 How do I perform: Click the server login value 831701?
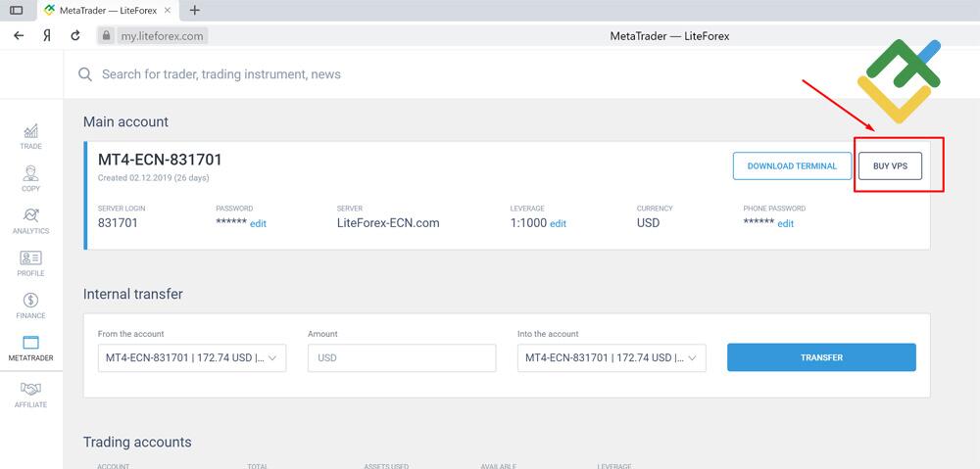click(118, 223)
